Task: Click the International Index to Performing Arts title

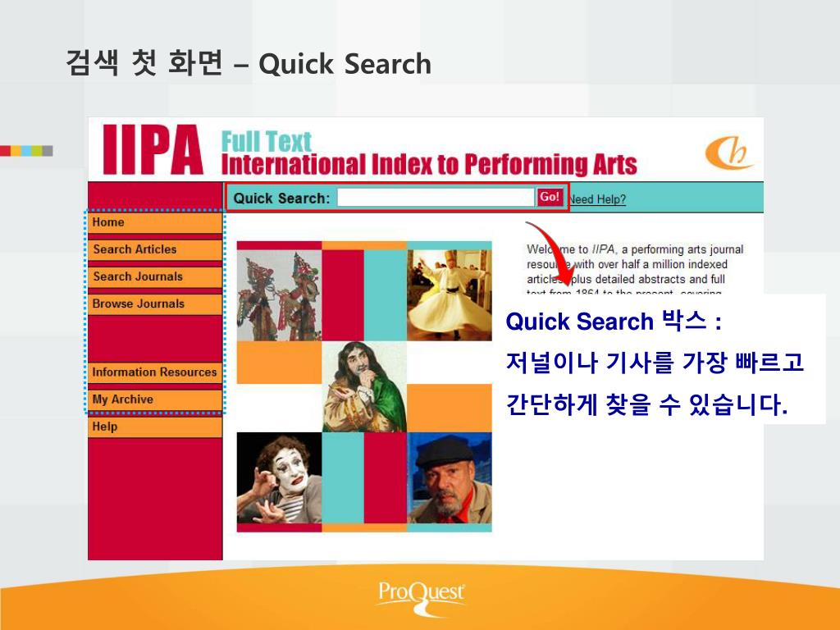Action: pyautogui.click(x=428, y=164)
